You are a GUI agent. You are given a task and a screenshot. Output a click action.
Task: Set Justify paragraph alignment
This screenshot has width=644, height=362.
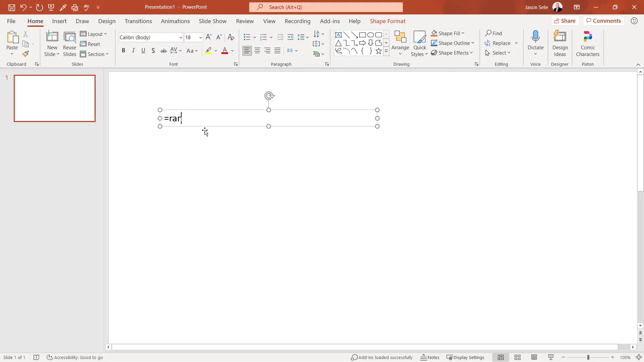(x=277, y=51)
